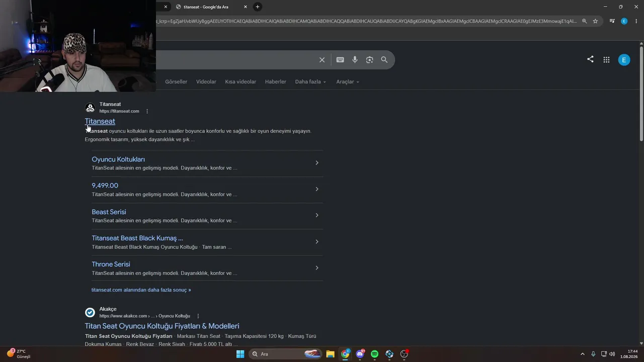Switch to the Videolar tab
This screenshot has height=362, width=644.
coord(206,82)
